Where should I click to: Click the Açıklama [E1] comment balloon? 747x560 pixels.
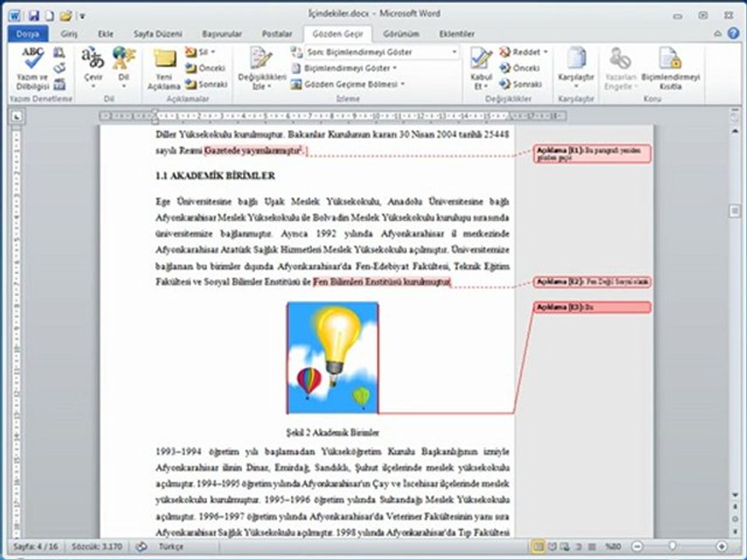click(x=592, y=154)
